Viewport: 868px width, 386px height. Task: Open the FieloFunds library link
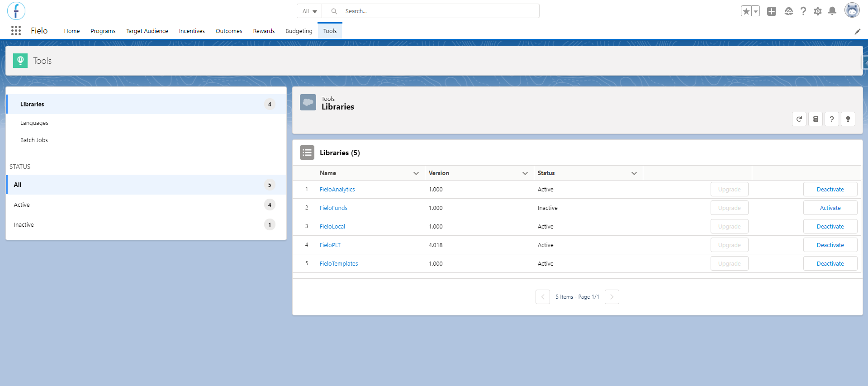[x=333, y=208]
